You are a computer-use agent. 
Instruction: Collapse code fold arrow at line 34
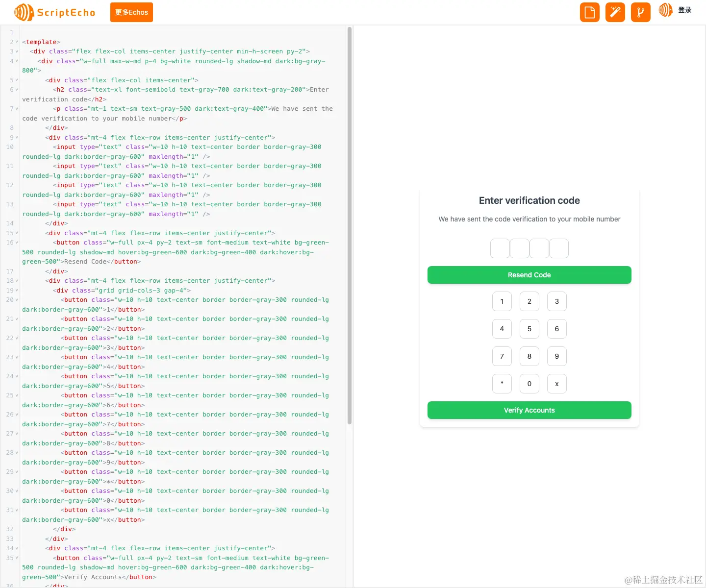click(x=17, y=548)
